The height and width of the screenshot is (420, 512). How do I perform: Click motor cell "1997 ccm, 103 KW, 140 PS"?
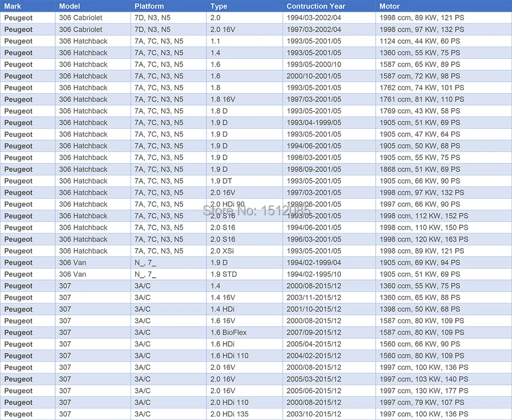(444, 379)
